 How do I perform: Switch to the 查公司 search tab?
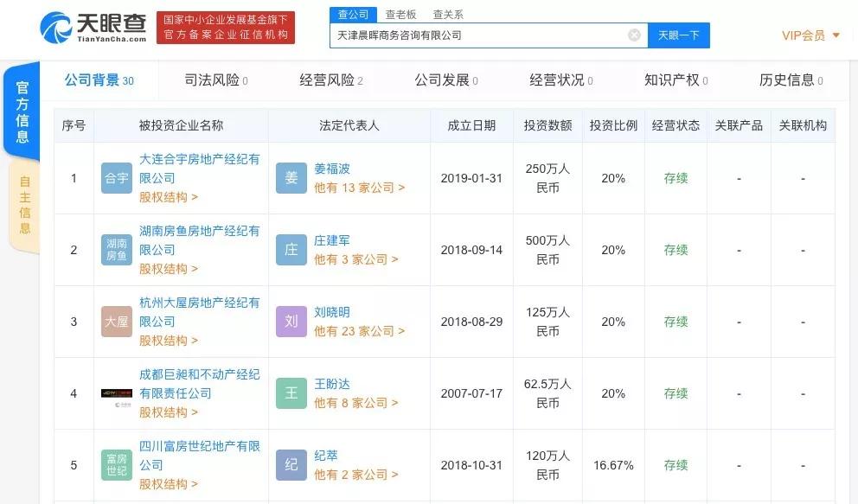[353, 14]
